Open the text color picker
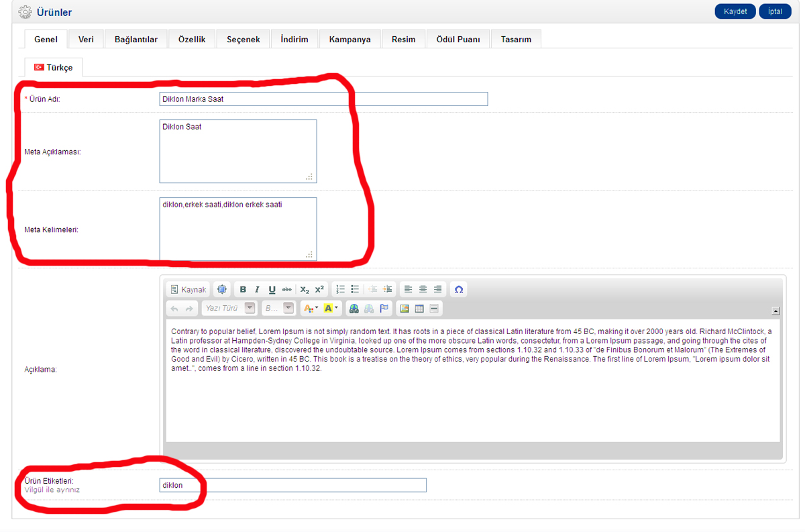This screenshot has width=805, height=532. click(x=311, y=309)
